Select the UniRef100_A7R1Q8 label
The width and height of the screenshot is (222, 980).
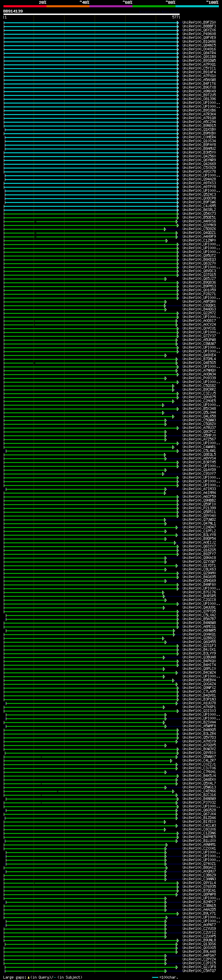tap(199, 118)
